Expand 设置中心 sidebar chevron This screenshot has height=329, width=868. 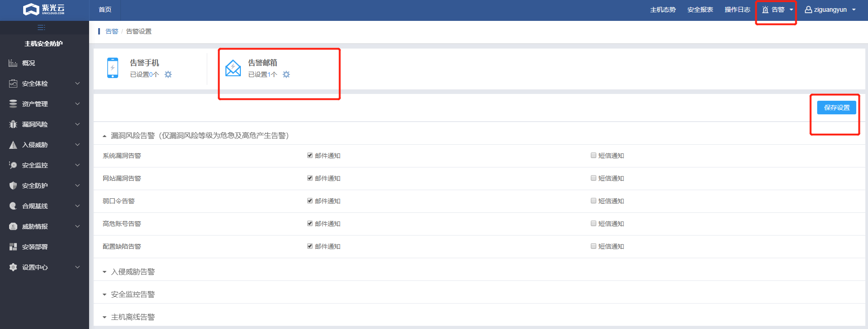point(77,267)
